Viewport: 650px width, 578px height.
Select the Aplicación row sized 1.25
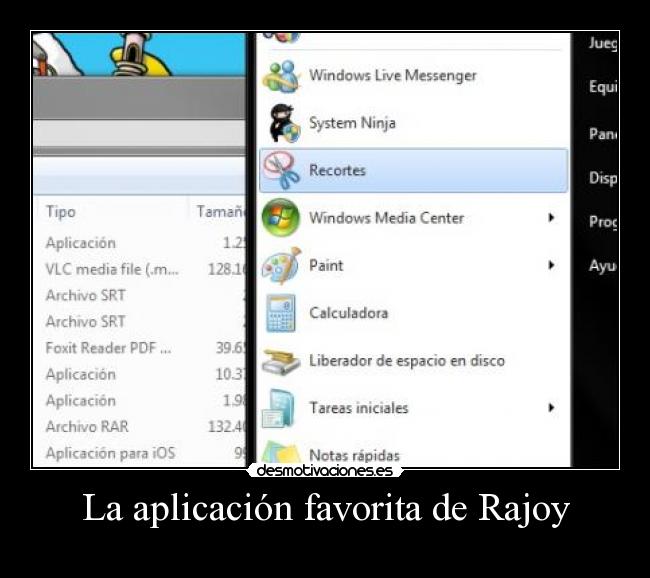coord(141,243)
